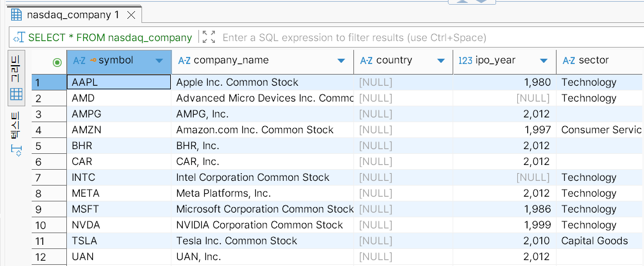The image size is (644, 266).
Task: Click the grid icon on the nasdaq_company tab
Action: pos(16,15)
